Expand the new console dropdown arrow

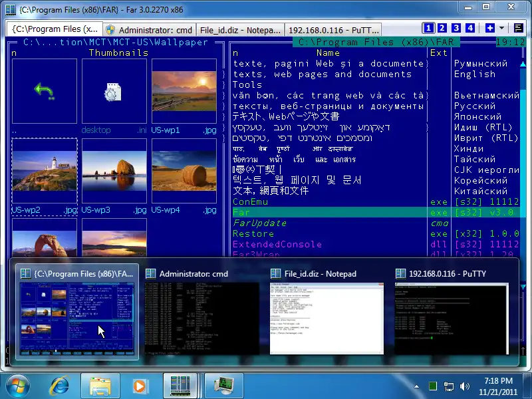click(501, 28)
